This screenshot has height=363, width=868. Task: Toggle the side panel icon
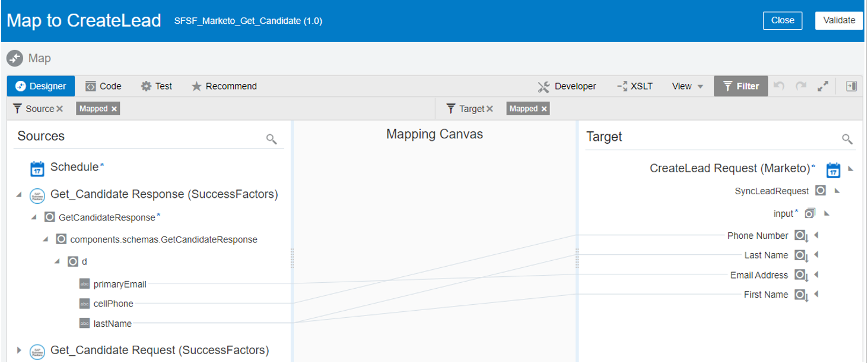click(x=851, y=86)
